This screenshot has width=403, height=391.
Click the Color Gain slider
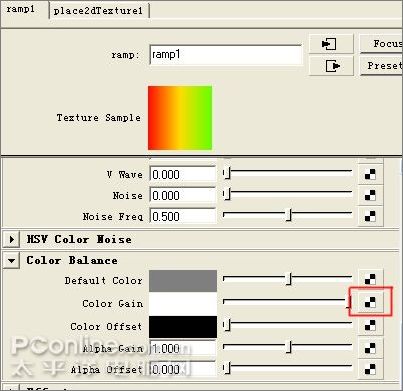tap(287, 303)
